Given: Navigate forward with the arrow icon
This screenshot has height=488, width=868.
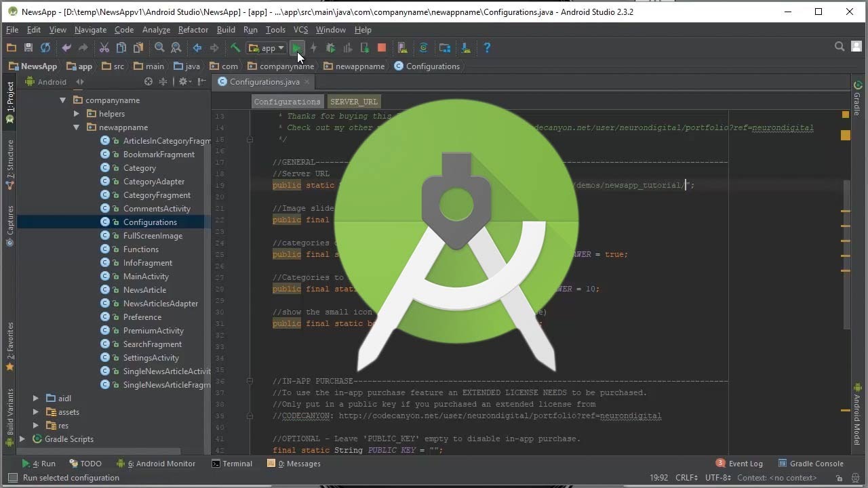Looking at the screenshot, I should coord(214,47).
